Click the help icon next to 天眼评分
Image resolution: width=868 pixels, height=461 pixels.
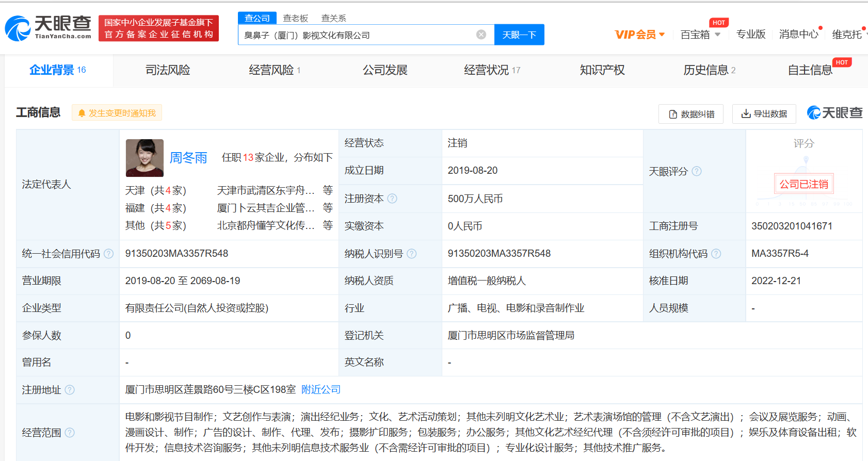point(697,171)
